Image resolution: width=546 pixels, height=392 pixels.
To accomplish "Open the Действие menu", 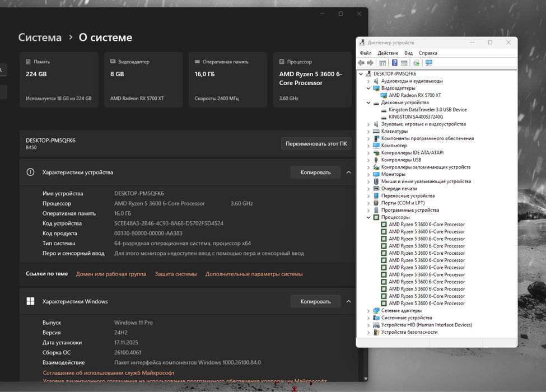I will [x=388, y=53].
